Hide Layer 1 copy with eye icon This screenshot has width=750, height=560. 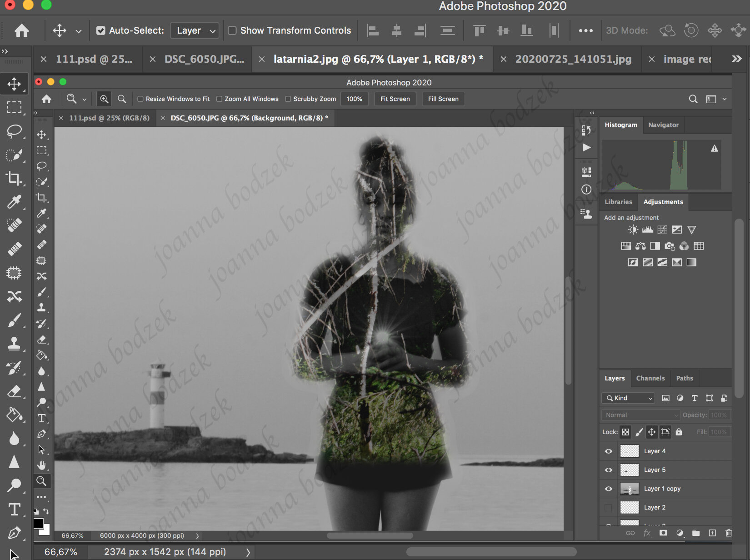[609, 489]
